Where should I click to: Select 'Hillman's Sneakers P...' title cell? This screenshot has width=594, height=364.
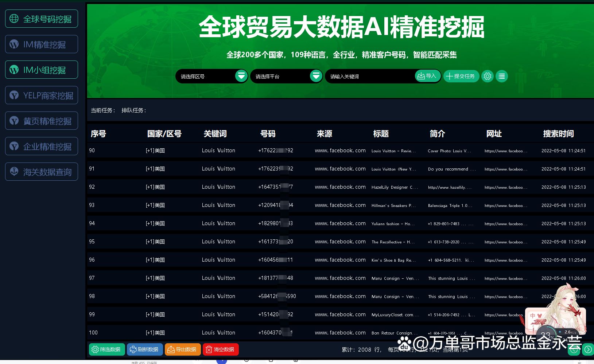[x=393, y=206]
